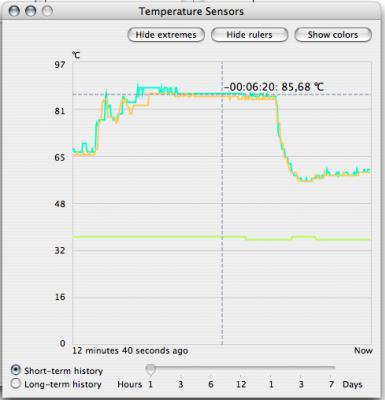Click the time range slider thumb

150,369
